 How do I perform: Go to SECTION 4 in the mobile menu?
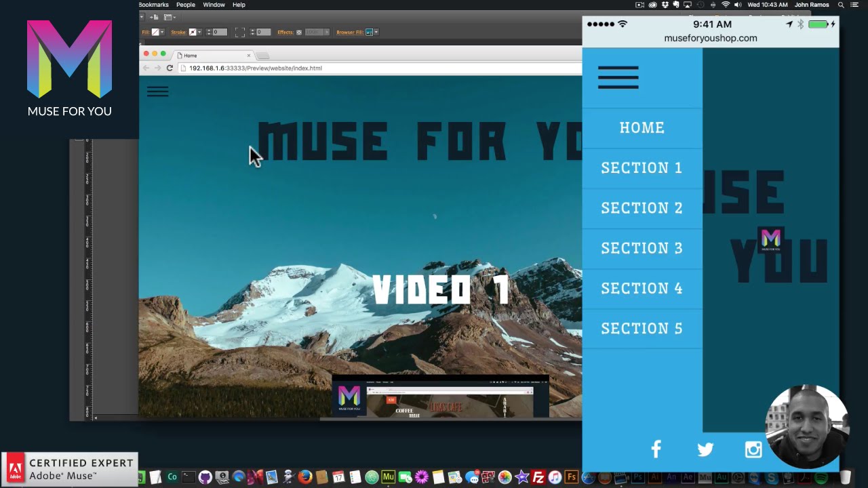[642, 287]
